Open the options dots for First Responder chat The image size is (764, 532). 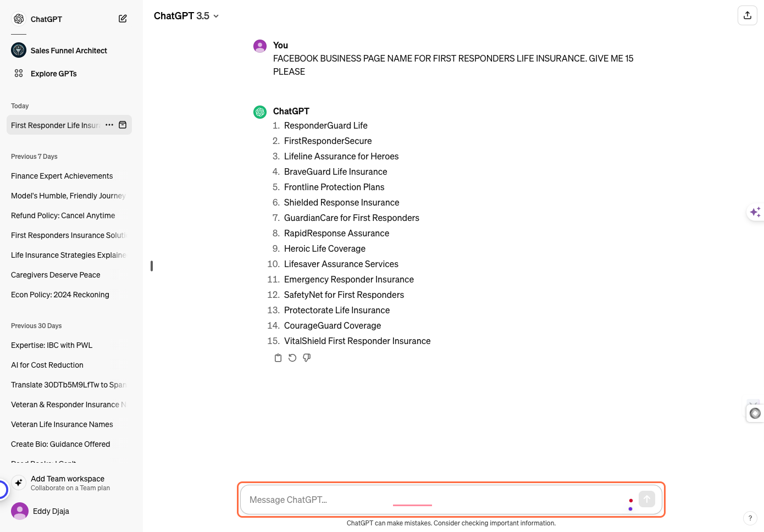click(x=109, y=125)
